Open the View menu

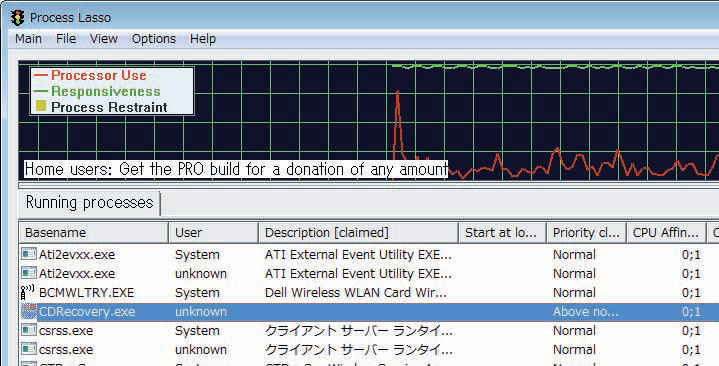104,39
